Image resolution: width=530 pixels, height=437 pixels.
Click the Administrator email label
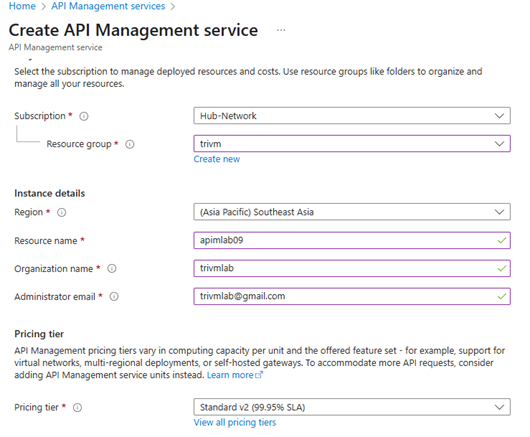pyautogui.click(x=55, y=297)
